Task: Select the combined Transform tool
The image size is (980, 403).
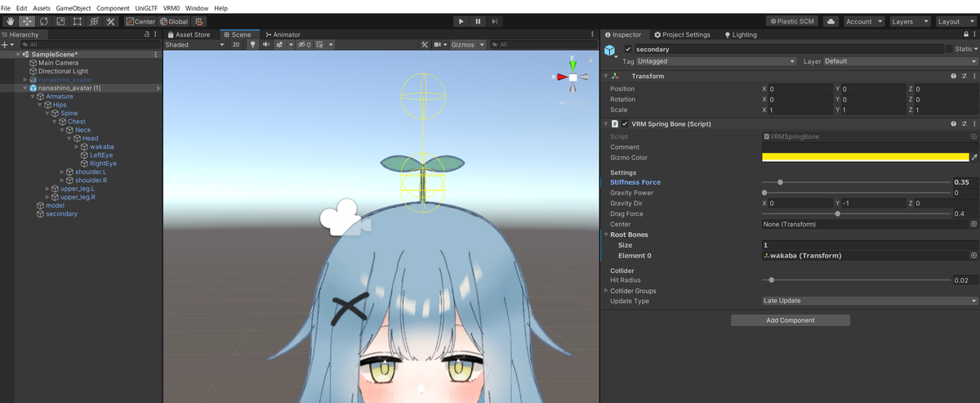Action: pyautogui.click(x=94, y=21)
